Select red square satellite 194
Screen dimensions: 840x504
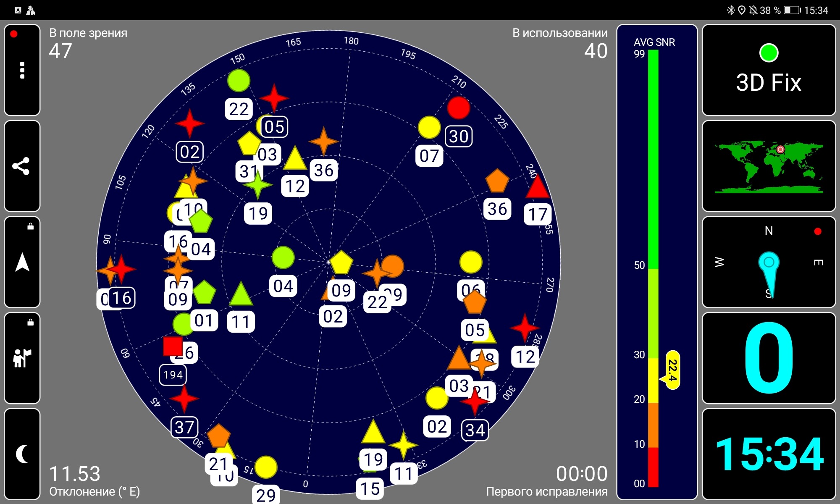(x=173, y=346)
